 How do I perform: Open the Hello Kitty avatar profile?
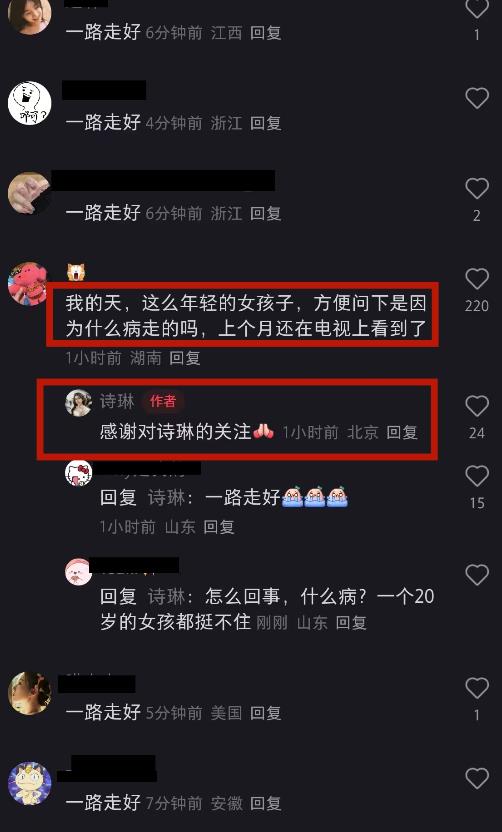(79, 473)
